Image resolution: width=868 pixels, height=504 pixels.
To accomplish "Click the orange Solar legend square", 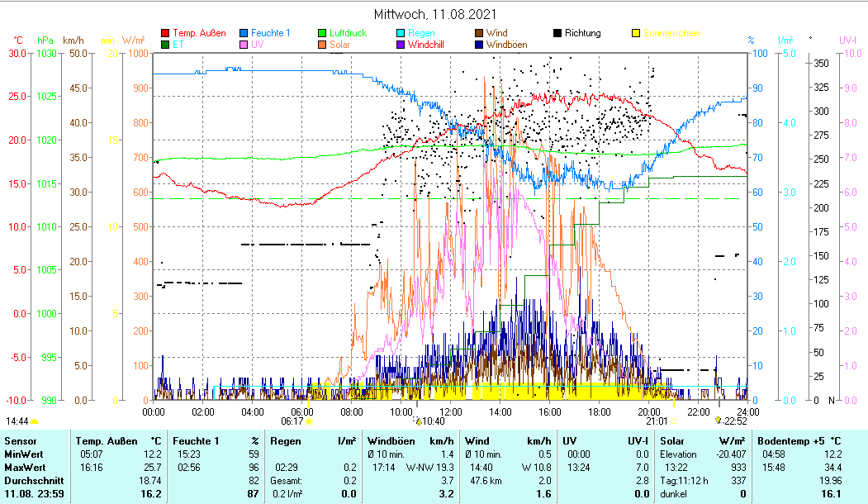I will pos(321,45).
